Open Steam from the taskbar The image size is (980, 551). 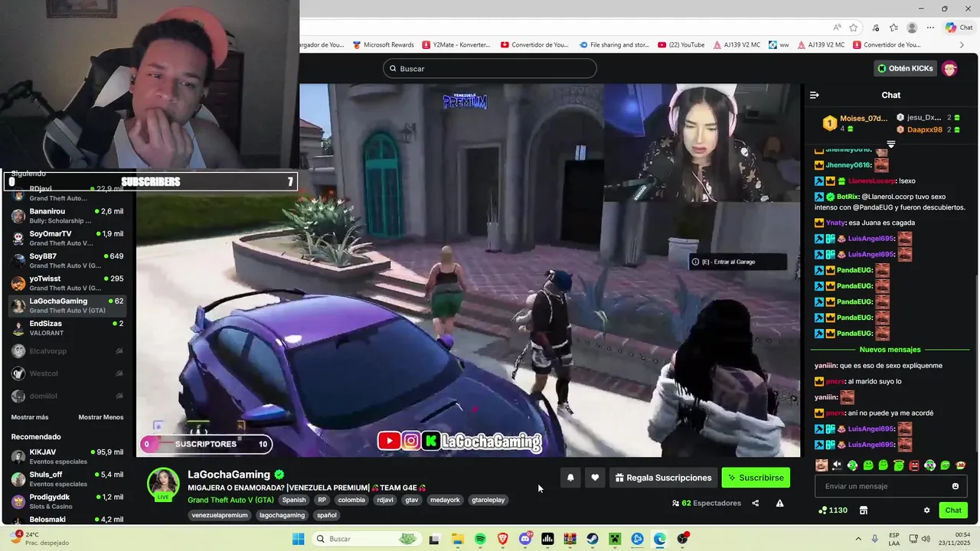point(593,539)
